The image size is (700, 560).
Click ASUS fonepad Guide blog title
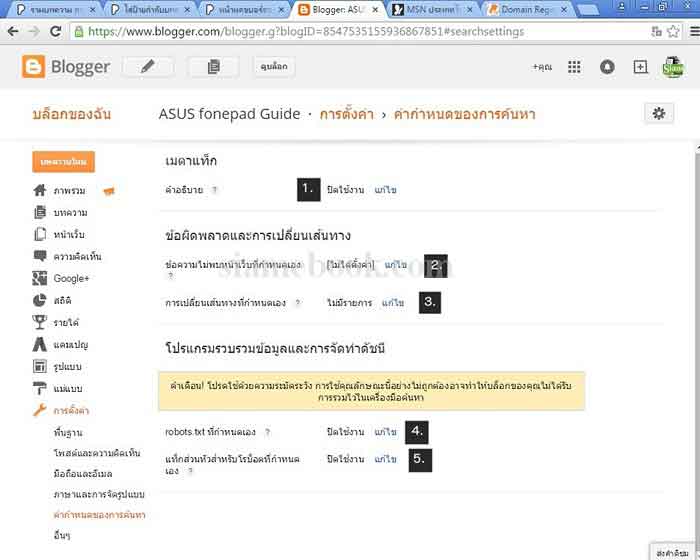pyautogui.click(x=229, y=114)
